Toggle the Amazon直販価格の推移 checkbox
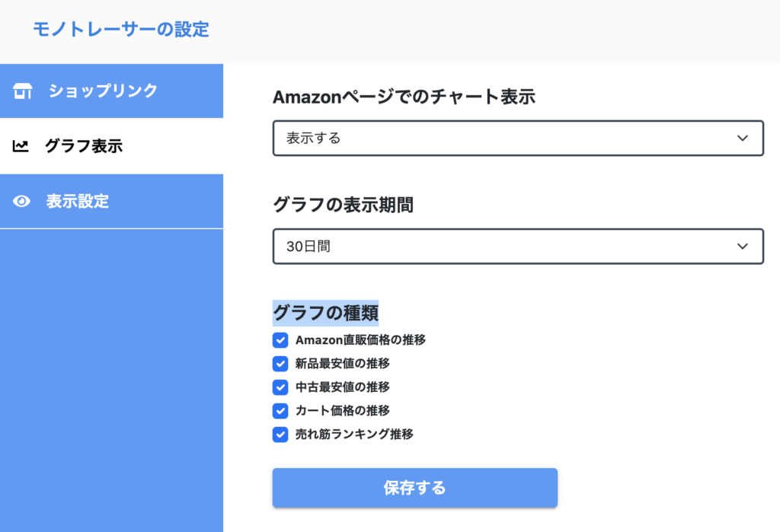780x532 pixels. [x=280, y=340]
